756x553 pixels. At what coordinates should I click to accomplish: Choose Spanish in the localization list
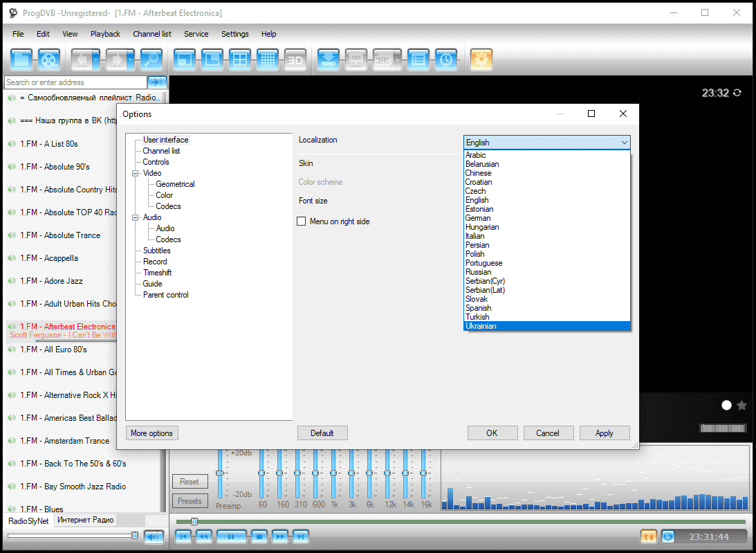(478, 308)
